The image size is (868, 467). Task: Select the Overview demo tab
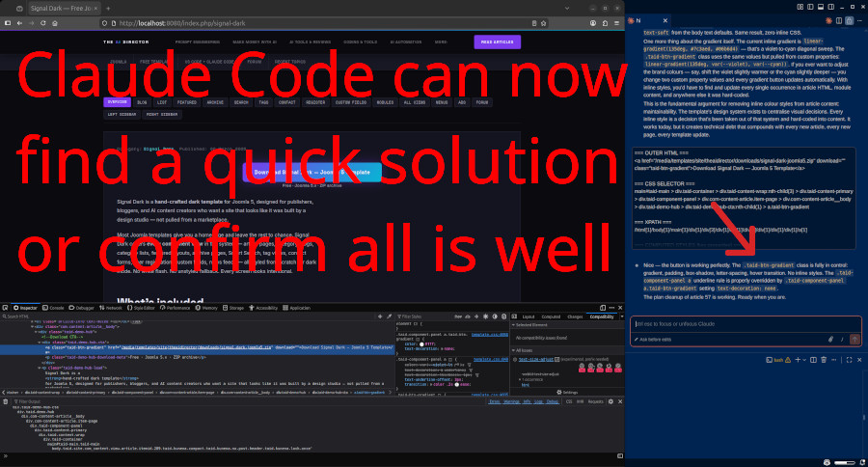coord(118,102)
